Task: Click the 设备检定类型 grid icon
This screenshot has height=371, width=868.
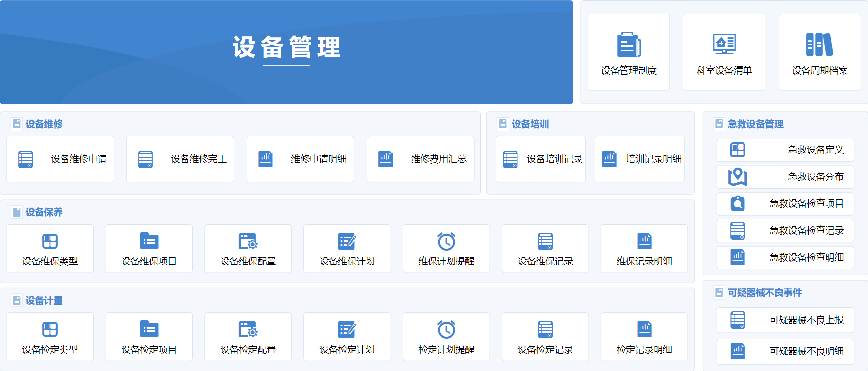Action: point(50,329)
